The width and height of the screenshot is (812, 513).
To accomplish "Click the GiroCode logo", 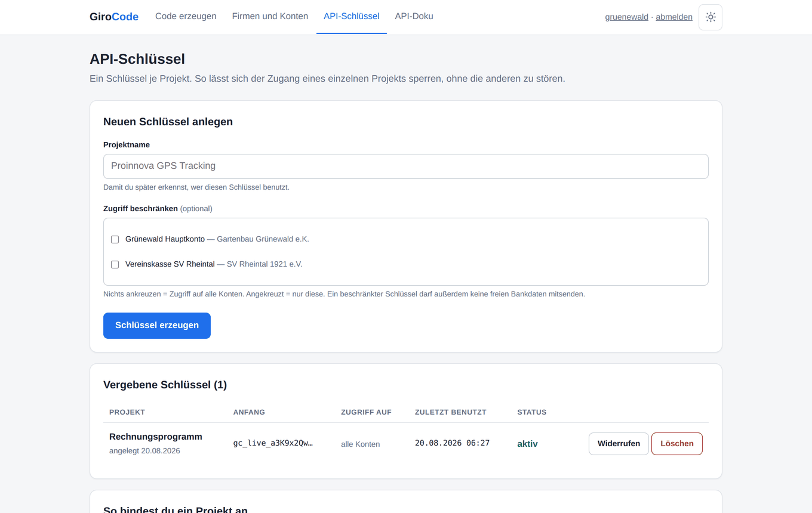I will 114,17.
